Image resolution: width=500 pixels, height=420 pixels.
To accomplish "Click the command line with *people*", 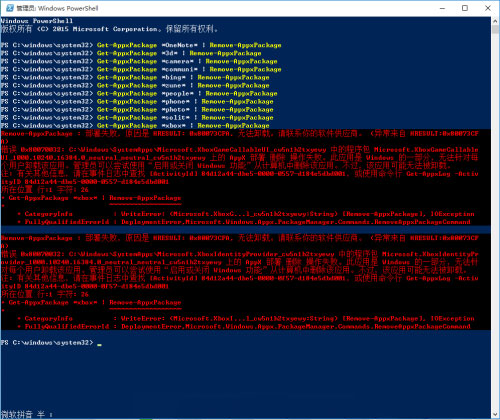I will click(139, 93).
